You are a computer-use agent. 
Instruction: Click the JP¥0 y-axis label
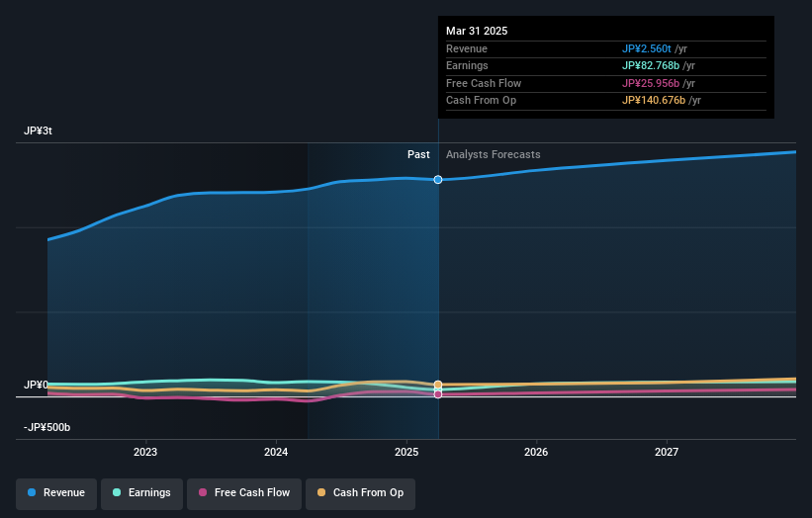36,385
